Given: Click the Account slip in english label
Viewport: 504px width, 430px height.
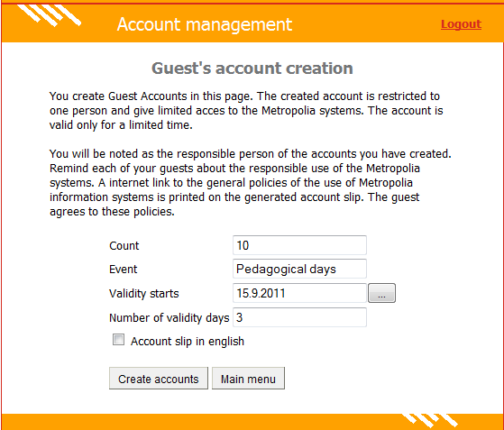Looking at the screenshot, I should pos(188,341).
